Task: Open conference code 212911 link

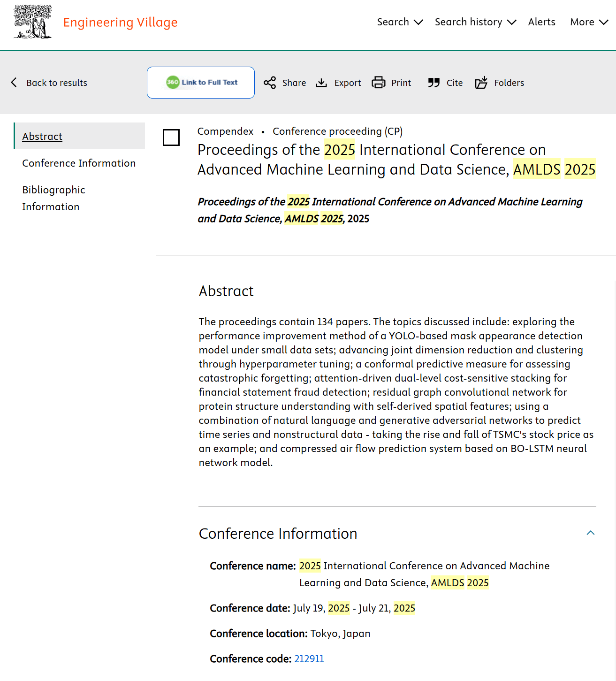Action: pyautogui.click(x=309, y=659)
